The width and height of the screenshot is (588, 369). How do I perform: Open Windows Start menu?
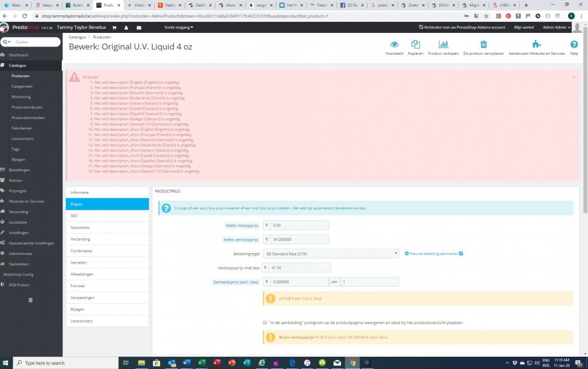click(6, 363)
